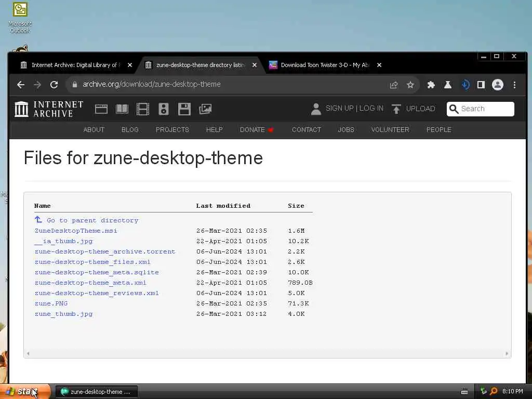Close the Internet Archive Digital Library tab

(x=129, y=65)
